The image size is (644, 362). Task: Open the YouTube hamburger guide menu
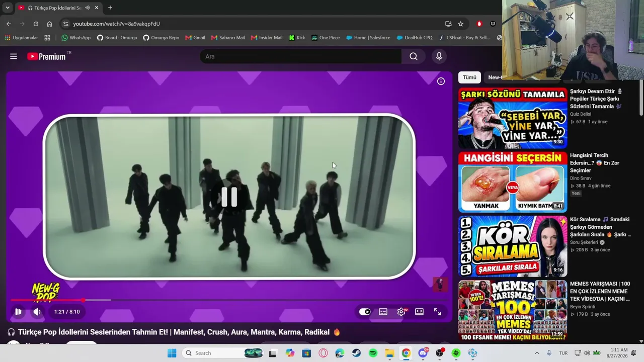click(14, 56)
